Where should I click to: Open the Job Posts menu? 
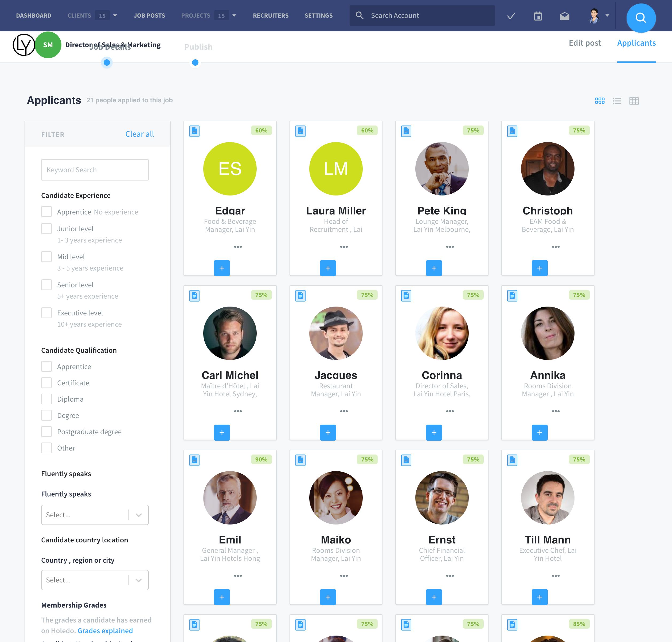[149, 16]
